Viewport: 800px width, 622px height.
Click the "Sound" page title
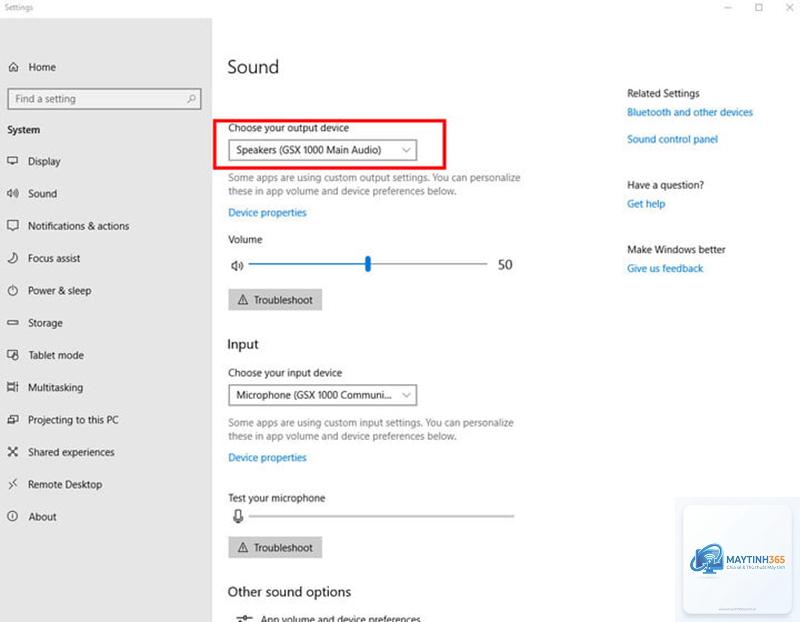coord(253,67)
